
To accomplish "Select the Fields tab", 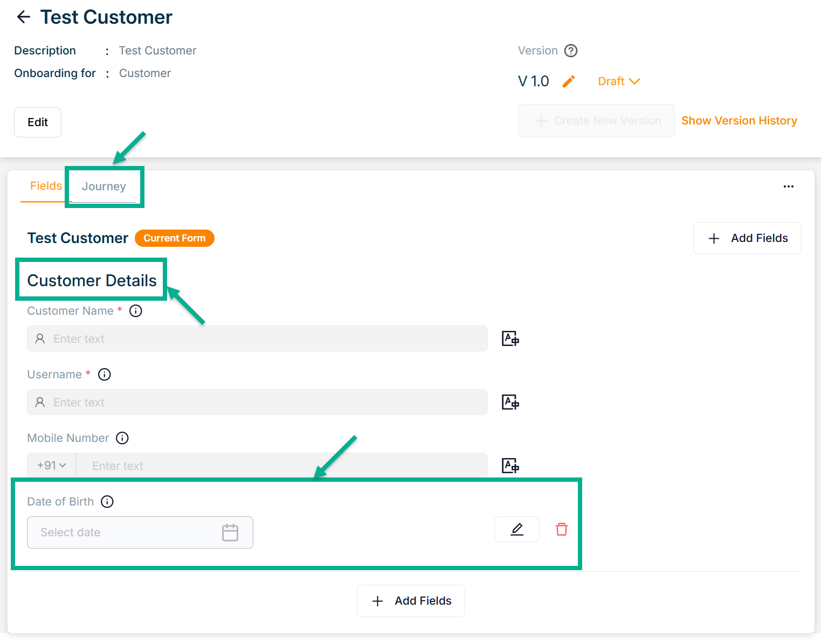I will click(x=46, y=186).
